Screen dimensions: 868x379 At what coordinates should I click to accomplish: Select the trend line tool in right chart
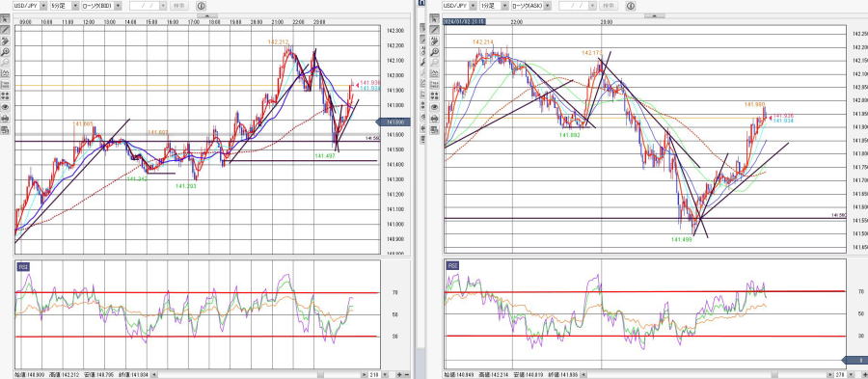[435, 29]
